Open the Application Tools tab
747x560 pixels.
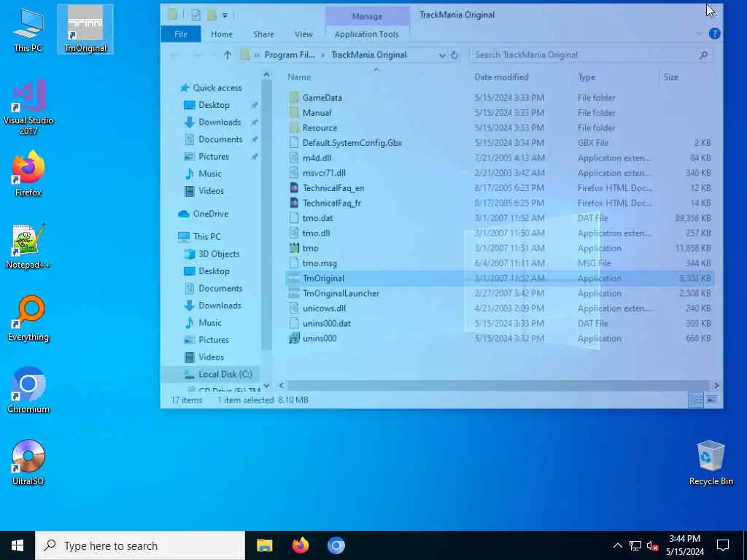pyautogui.click(x=366, y=34)
